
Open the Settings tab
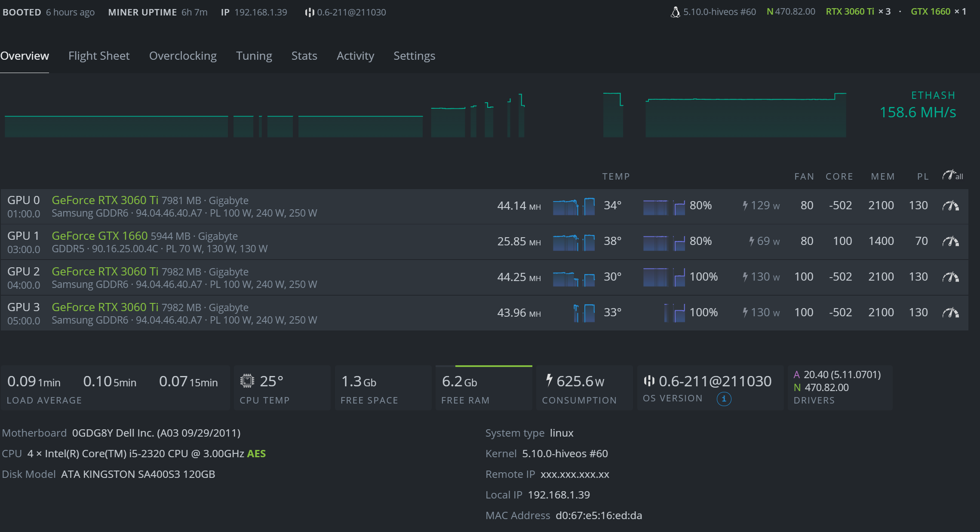click(x=414, y=56)
